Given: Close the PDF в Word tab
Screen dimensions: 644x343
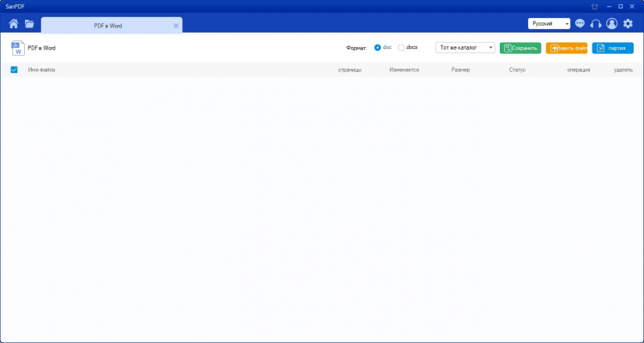Looking at the screenshot, I should point(176,26).
